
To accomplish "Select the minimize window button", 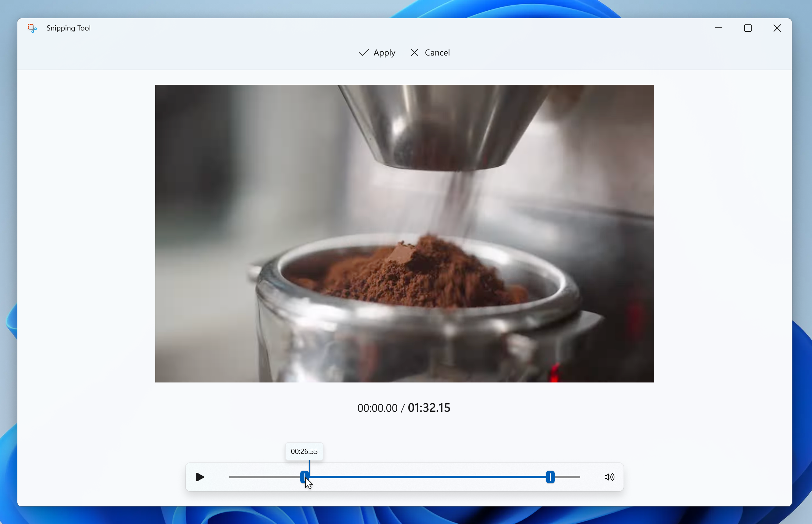I will point(718,28).
